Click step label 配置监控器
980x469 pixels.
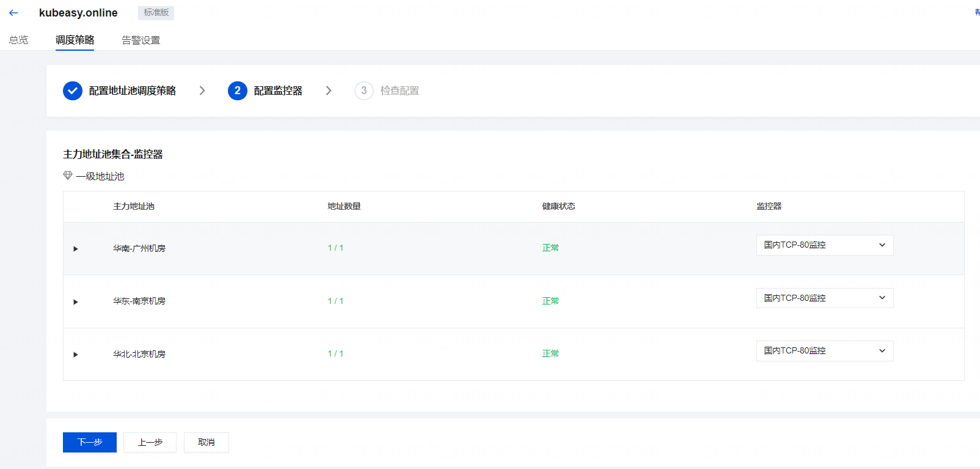[x=278, y=90]
